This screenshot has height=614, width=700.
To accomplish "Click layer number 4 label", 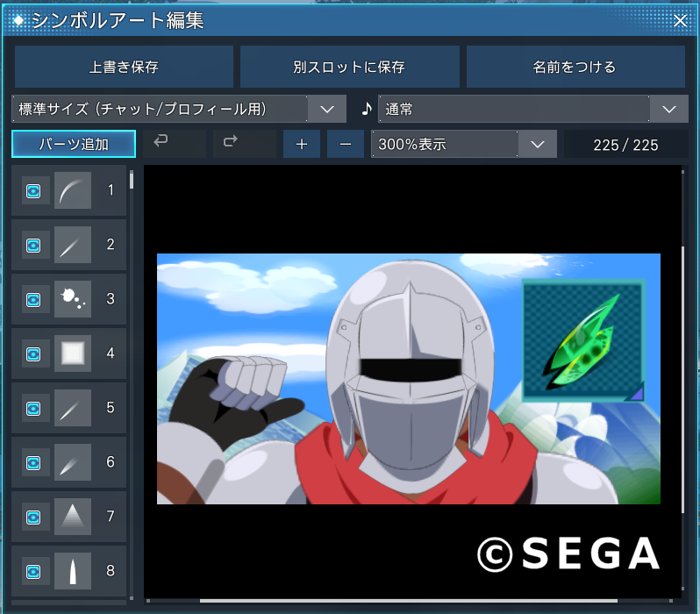I will click(x=111, y=353).
